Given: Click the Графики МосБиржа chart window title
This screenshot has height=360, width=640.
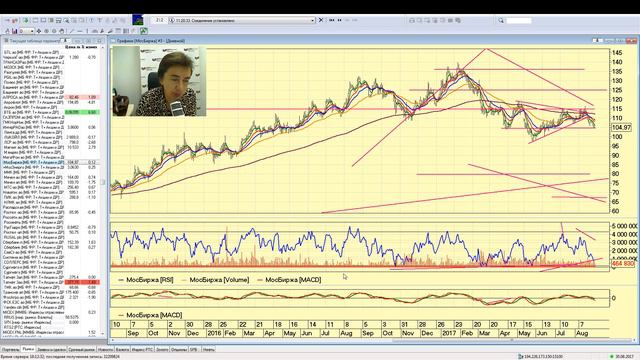Looking at the screenshot, I should (x=151, y=41).
